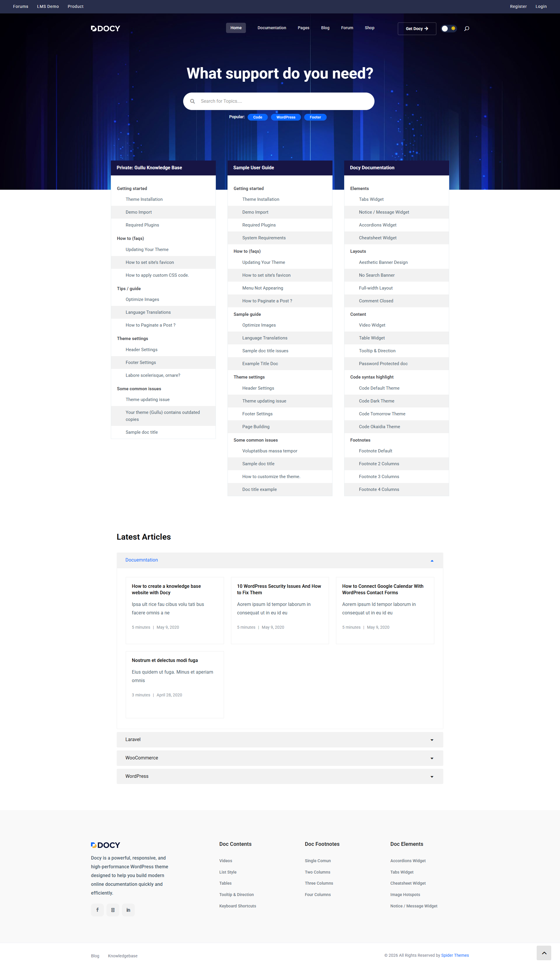Open the header search magnifier icon
The height and width of the screenshot is (969, 560).
point(467,28)
